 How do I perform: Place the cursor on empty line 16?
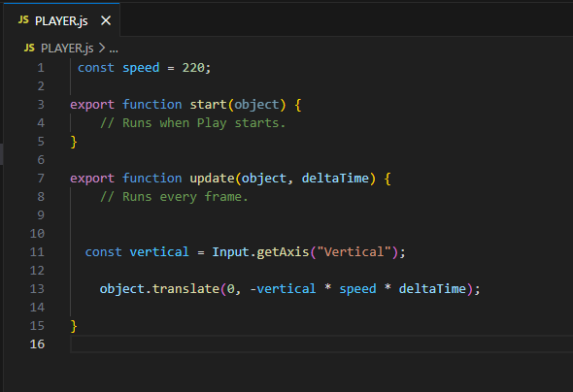(x=321, y=344)
